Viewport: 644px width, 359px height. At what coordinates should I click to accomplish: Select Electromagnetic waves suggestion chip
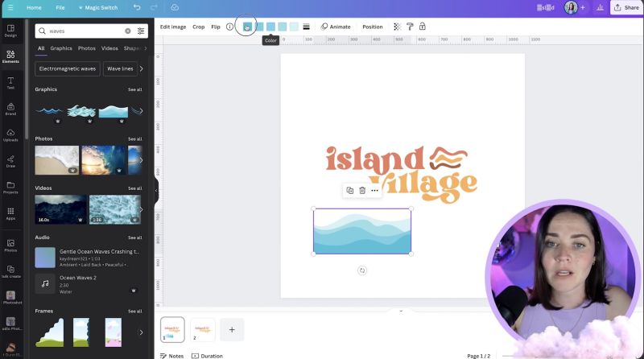click(x=68, y=68)
